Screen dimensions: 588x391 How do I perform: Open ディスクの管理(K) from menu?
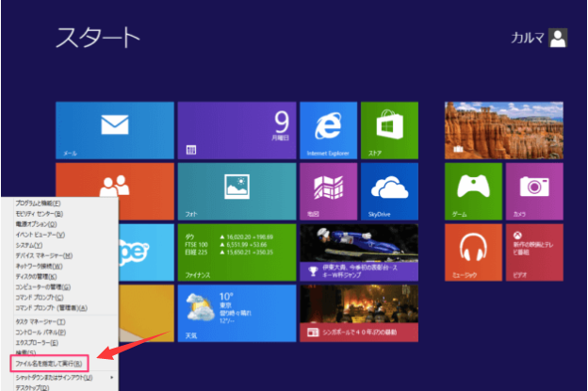(x=36, y=277)
